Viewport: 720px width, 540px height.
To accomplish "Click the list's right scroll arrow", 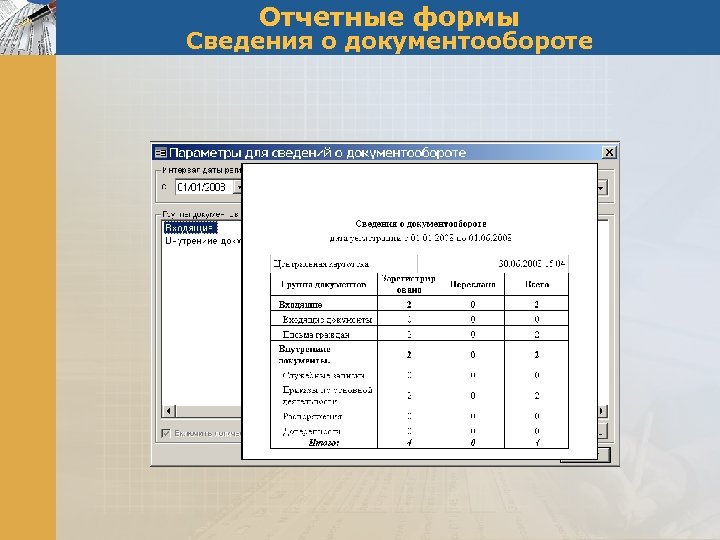I will coord(602,411).
